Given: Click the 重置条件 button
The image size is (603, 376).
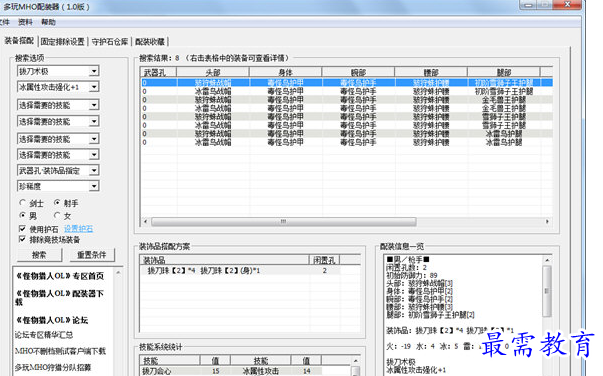Looking at the screenshot, I should 92,255.
